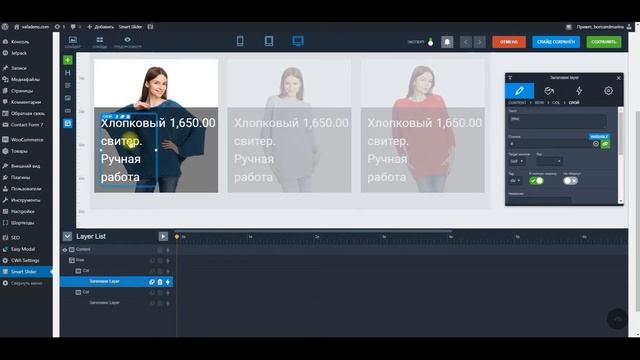
Task: Open Jetpack in the WordPress sidebar
Action: [19, 53]
